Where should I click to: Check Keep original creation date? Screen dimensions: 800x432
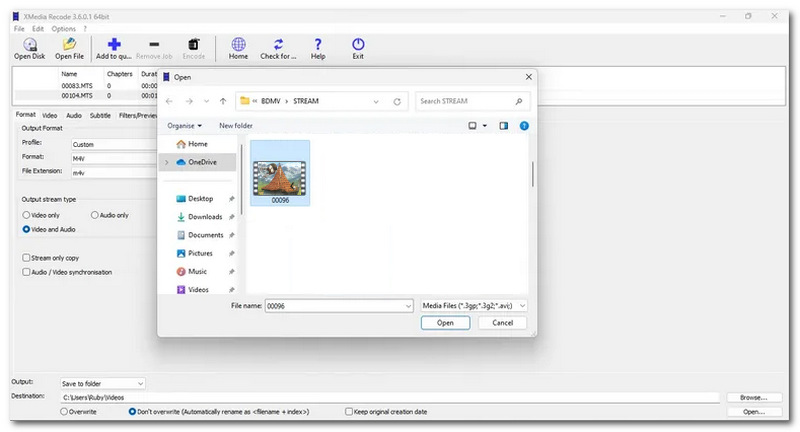pos(349,412)
